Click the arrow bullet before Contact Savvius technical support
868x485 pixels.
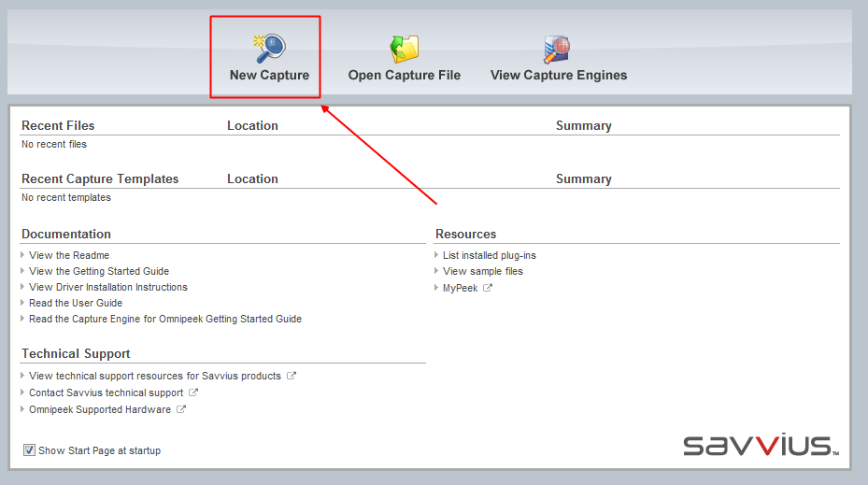coord(22,392)
